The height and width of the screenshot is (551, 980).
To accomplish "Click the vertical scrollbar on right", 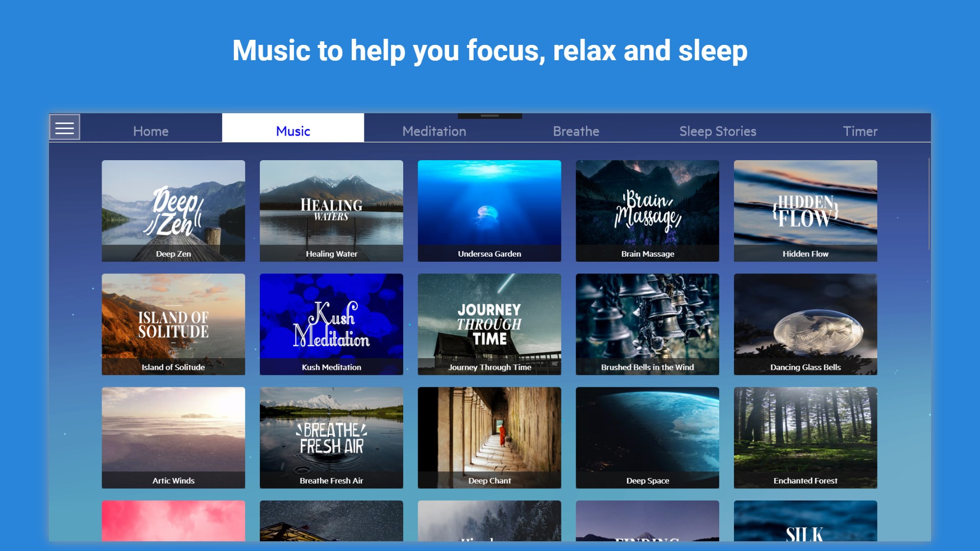I will tap(928, 204).
